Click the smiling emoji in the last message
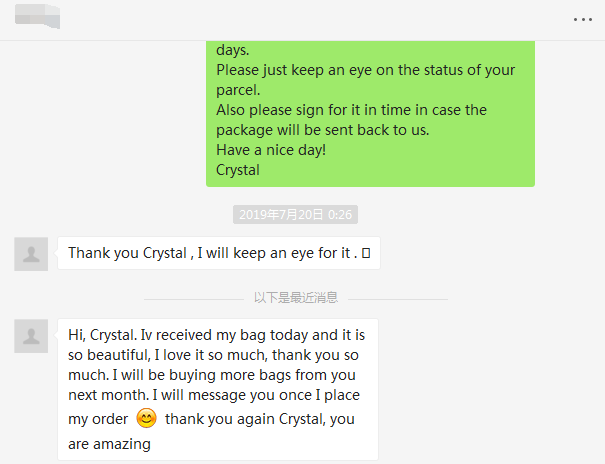Screen dimensions: 605x464 (x=146, y=419)
